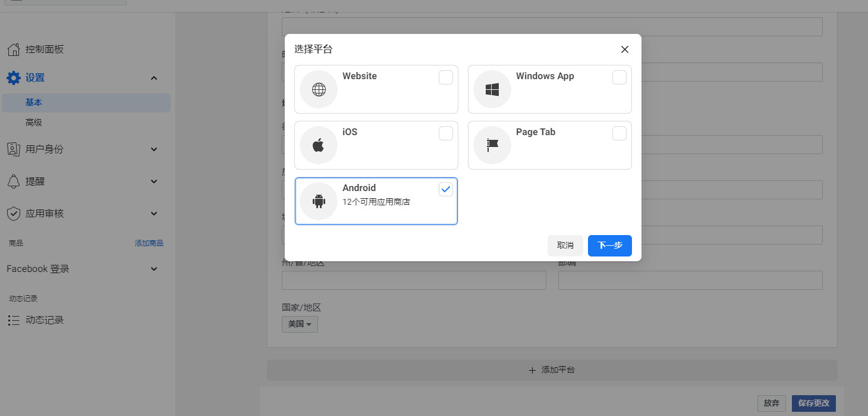Click the Windows App logo icon
The width and height of the screenshot is (868, 416).
(x=492, y=89)
